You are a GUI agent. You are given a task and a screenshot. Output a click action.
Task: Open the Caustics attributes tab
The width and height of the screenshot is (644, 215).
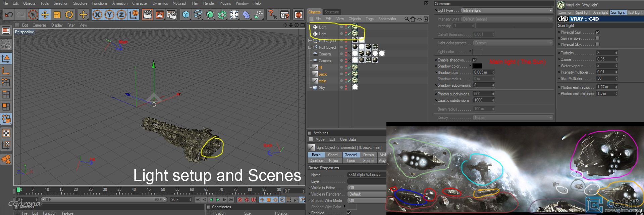tap(316, 161)
